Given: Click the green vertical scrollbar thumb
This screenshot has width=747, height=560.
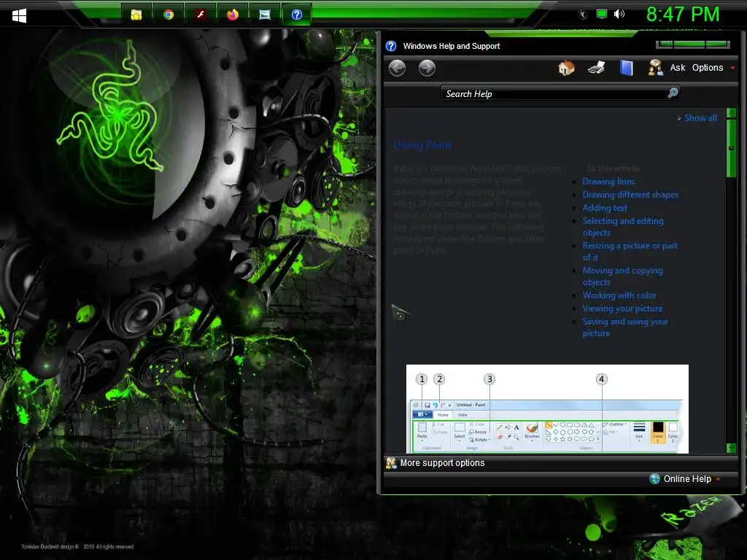Looking at the screenshot, I should point(731,148).
